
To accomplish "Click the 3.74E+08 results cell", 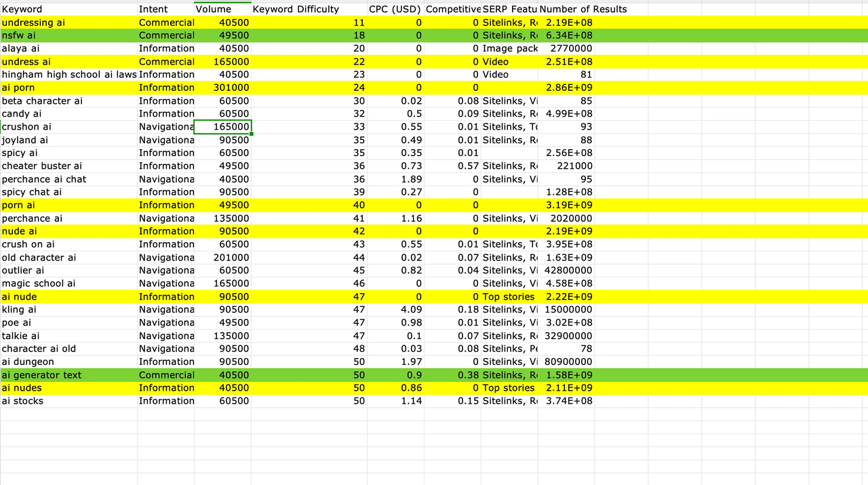I will (x=566, y=401).
